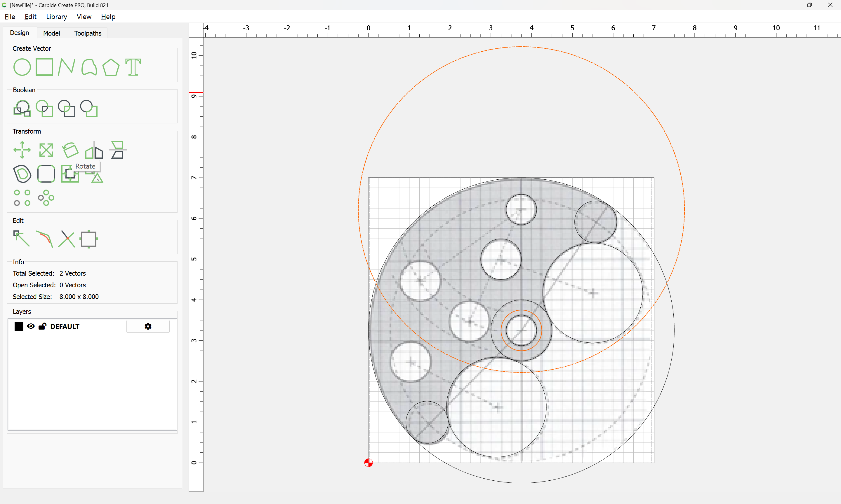Switch to the Toolpaths tab

coord(88,33)
